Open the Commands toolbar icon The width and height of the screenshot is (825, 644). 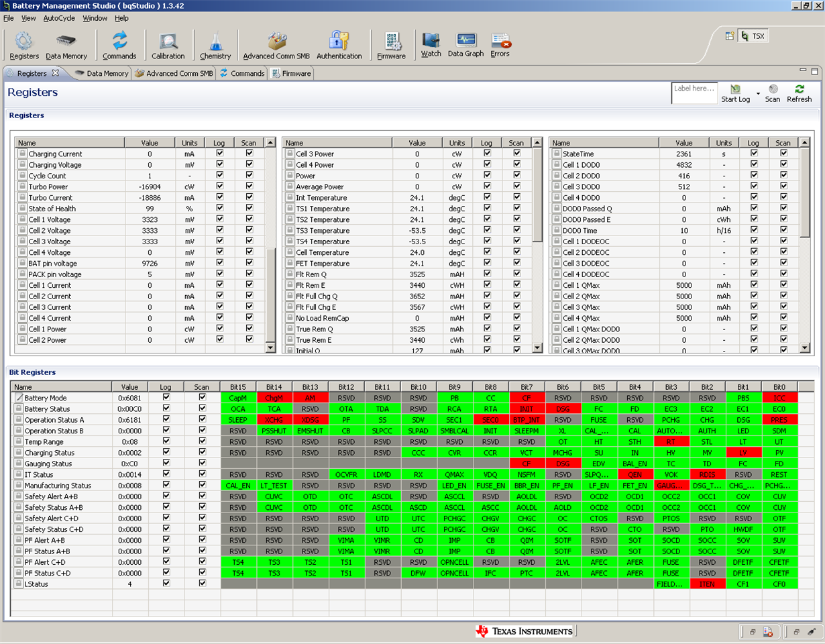119,46
